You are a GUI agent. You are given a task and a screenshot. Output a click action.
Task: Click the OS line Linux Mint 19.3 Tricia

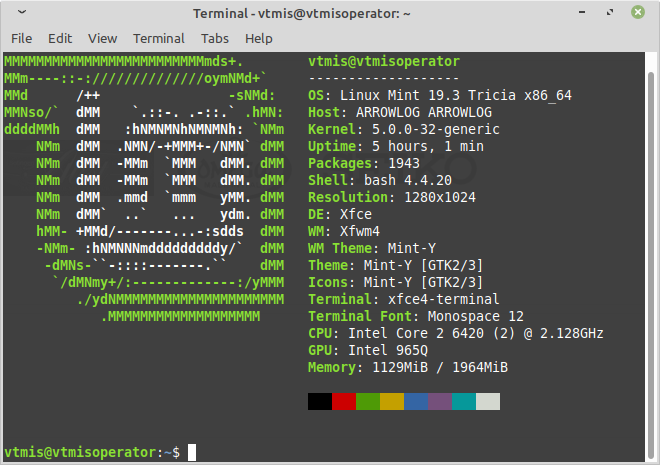pos(440,96)
